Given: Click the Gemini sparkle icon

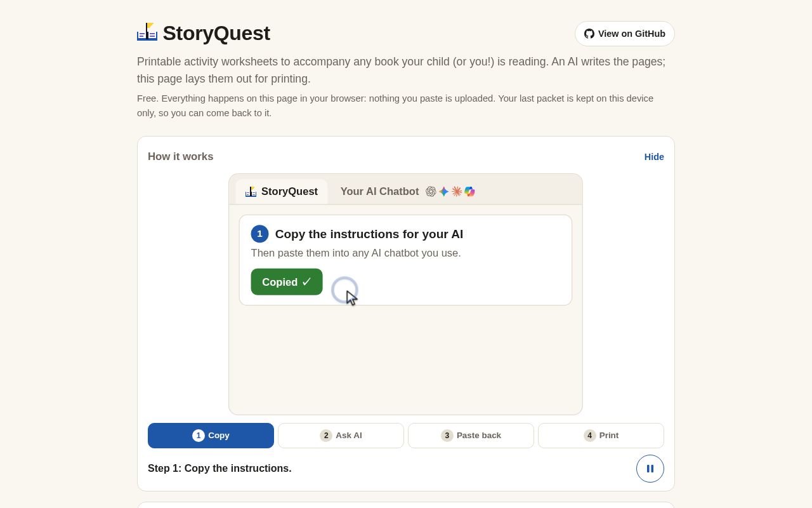Looking at the screenshot, I should [444, 192].
